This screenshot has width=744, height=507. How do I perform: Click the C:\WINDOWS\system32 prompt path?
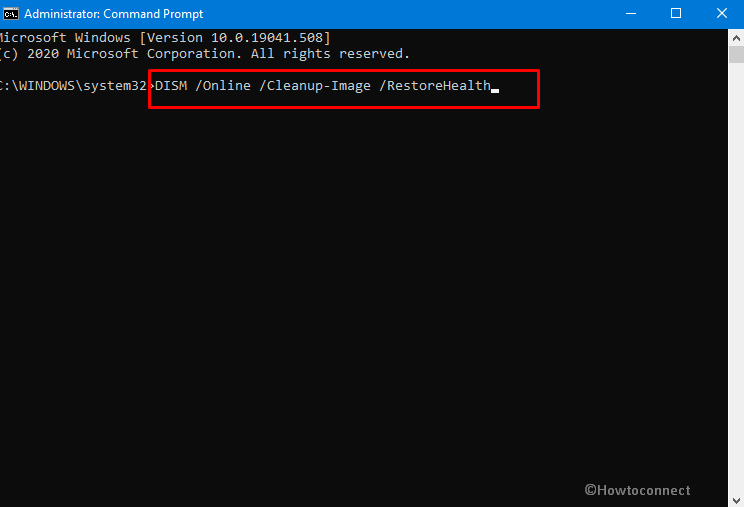[x=74, y=86]
